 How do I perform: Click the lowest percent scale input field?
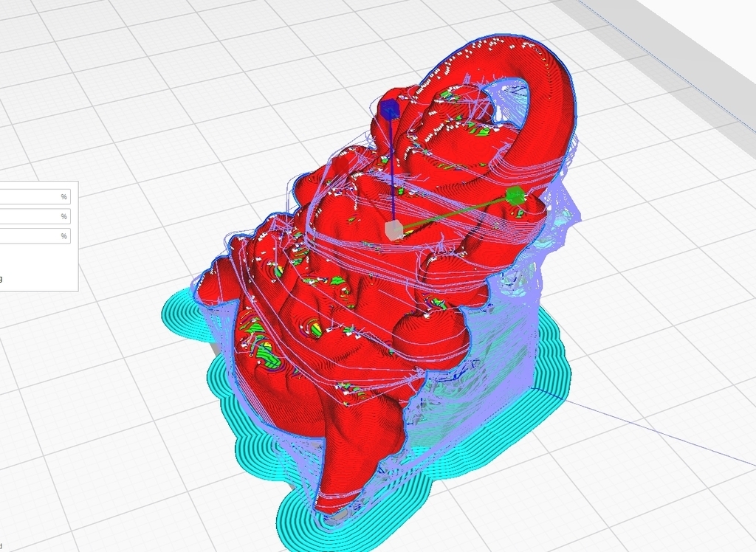35,236
